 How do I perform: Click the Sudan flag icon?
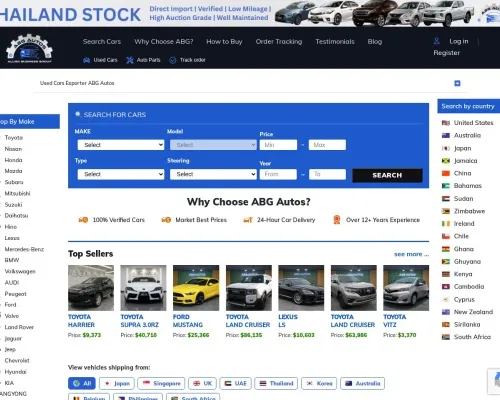446,199
